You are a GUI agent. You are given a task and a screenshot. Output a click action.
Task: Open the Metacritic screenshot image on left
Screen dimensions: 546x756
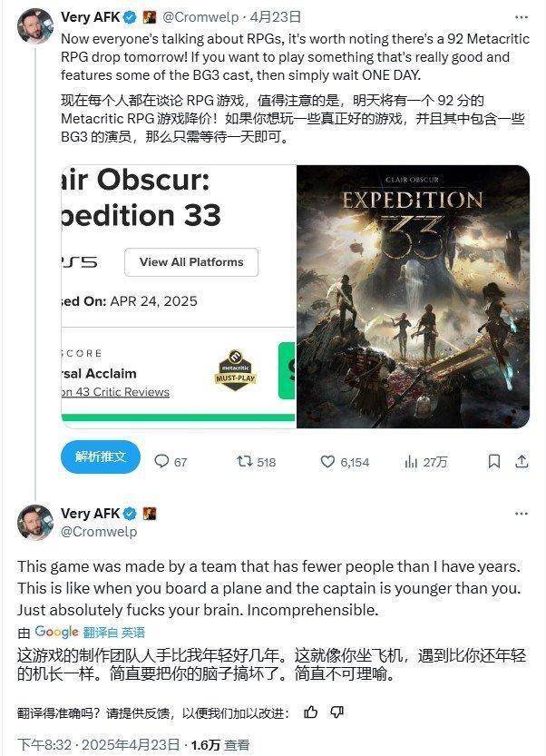[179, 297]
